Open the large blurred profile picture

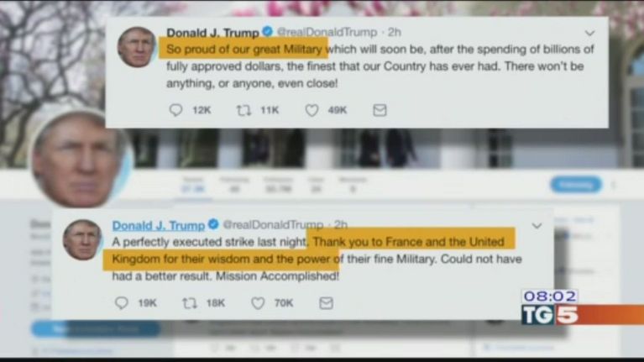tap(80, 158)
